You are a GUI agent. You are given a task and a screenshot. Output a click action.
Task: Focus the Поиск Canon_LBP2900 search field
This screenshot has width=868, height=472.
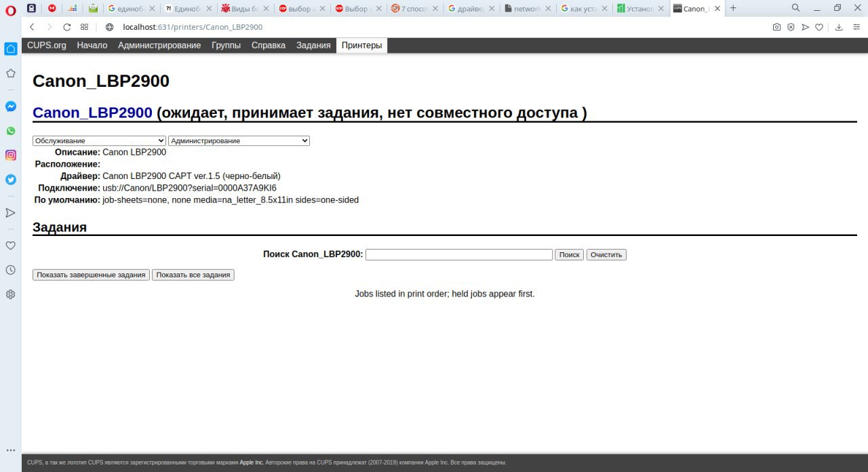pyautogui.click(x=459, y=254)
